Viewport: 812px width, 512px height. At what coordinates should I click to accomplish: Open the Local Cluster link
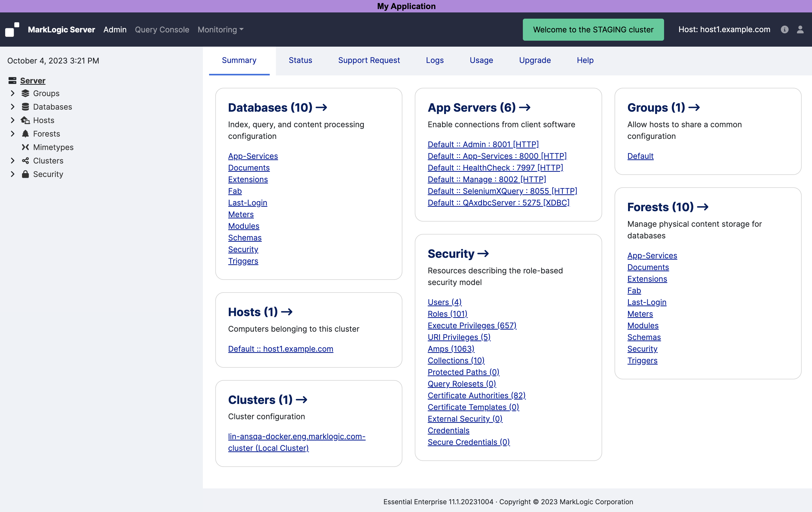pyautogui.click(x=297, y=442)
